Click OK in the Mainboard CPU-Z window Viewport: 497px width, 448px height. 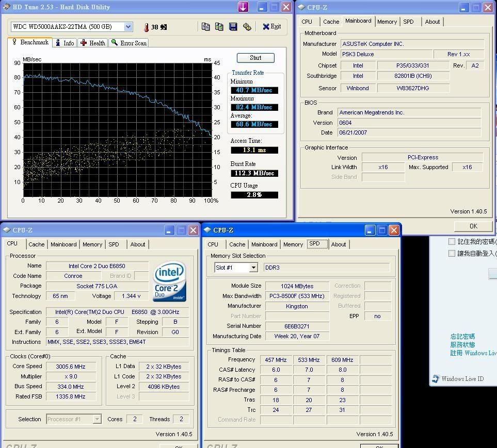[473, 226]
